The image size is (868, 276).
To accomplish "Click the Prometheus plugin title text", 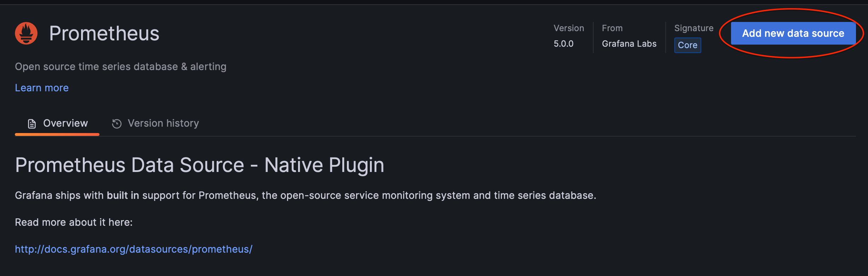I will [x=104, y=34].
